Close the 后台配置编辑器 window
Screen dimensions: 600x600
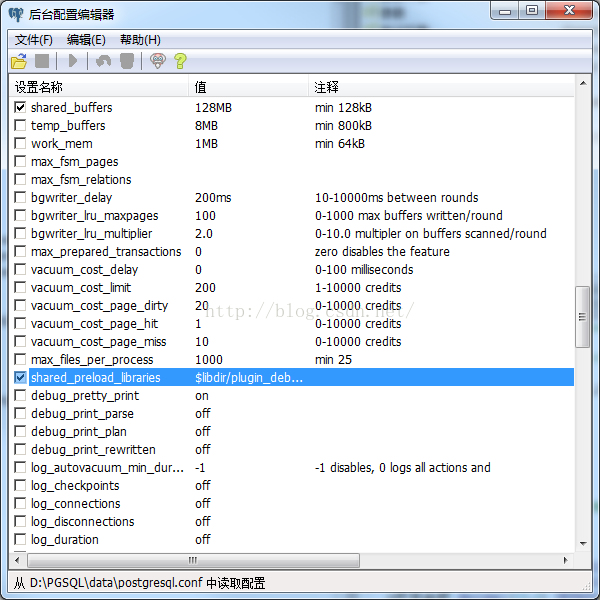569,11
